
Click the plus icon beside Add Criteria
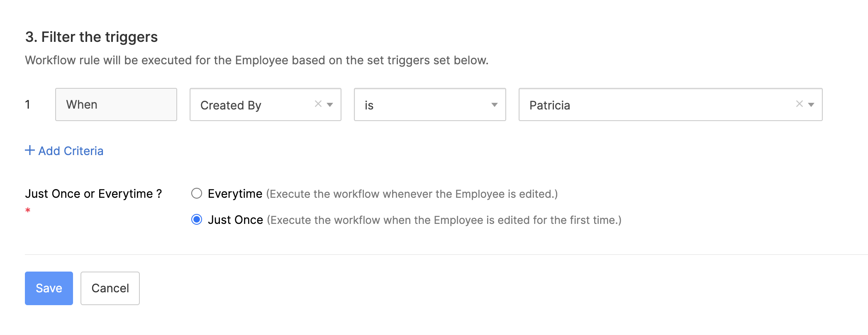coord(29,151)
